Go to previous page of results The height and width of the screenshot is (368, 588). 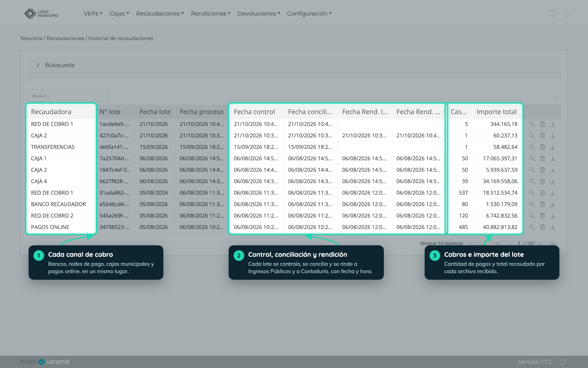(x=510, y=244)
